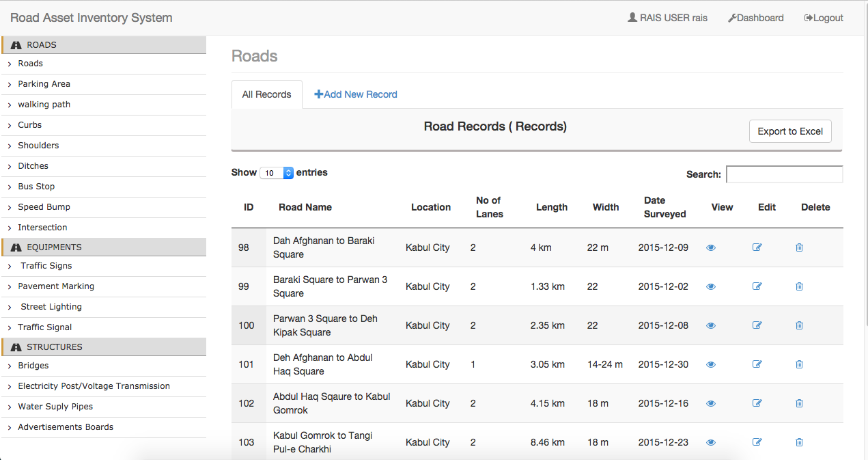Viewport: 868px width, 460px height.
Task: Click trash delete icon for road 100
Action: (799, 325)
